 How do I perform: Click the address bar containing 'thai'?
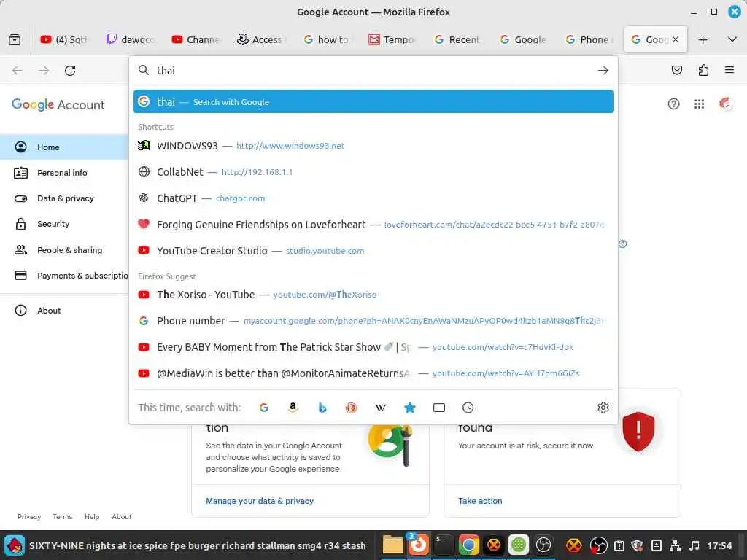tap(373, 71)
